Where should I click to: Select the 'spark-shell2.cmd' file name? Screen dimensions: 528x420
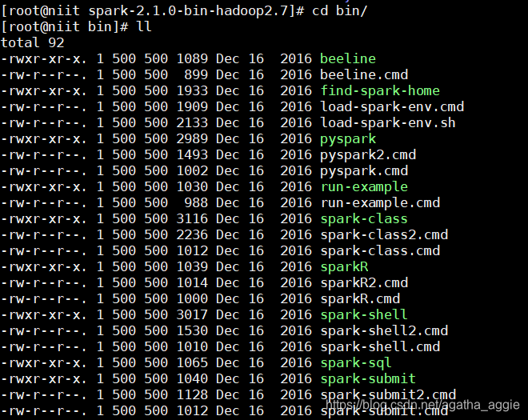[384, 330]
